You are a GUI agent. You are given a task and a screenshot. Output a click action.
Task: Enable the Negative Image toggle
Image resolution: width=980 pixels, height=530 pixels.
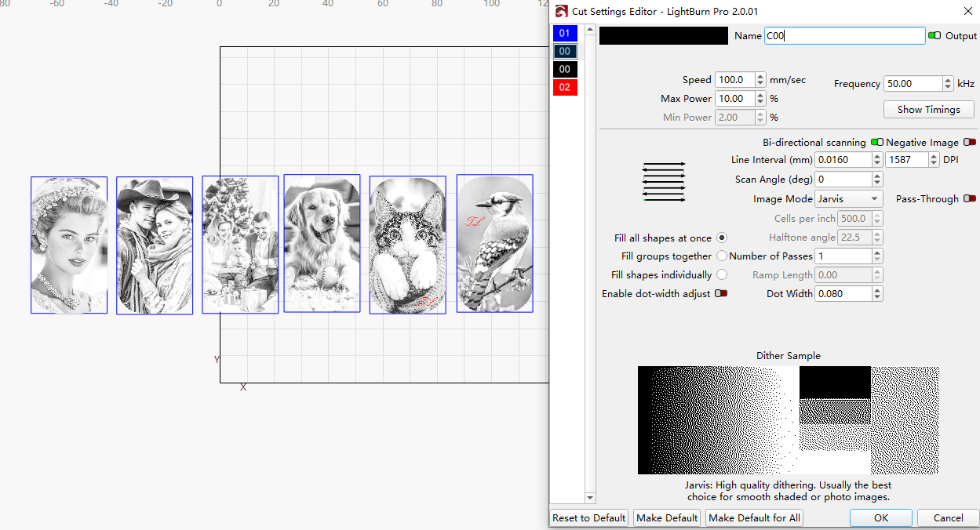[x=970, y=143]
